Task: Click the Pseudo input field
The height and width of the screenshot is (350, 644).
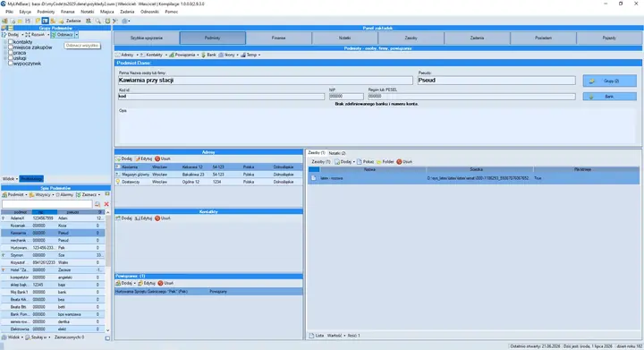Action: tap(496, 81)
